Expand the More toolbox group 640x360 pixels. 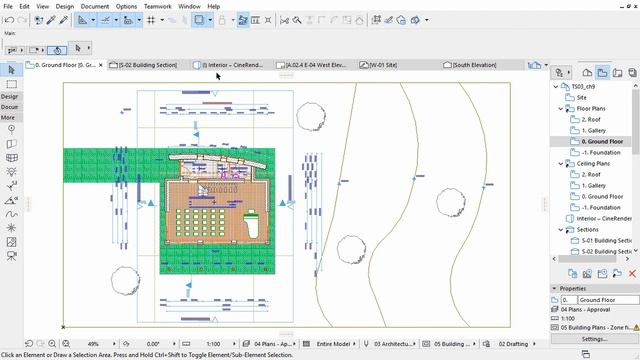10,118
